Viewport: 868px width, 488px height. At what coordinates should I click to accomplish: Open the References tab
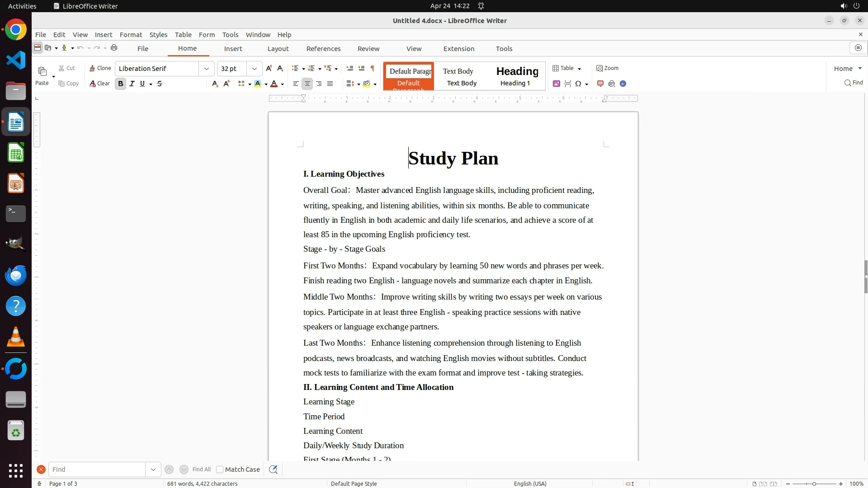pyautogui.click(x=323, y=49)
